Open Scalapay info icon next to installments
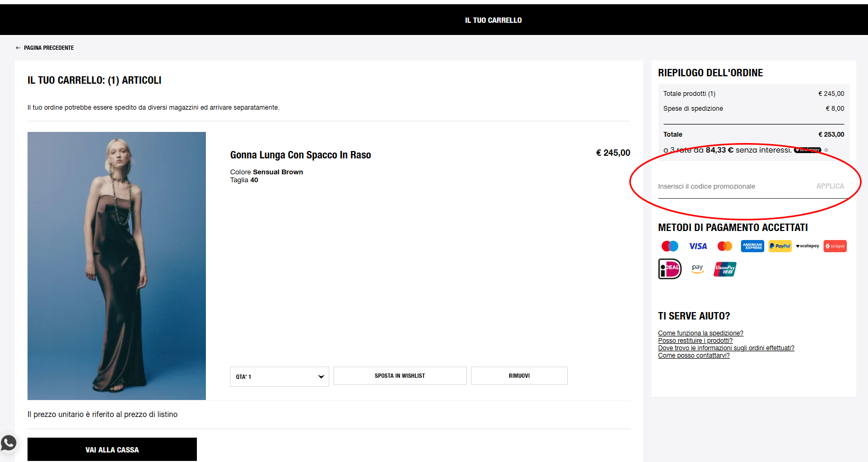The image size is (868, 462). pos(826,150)
